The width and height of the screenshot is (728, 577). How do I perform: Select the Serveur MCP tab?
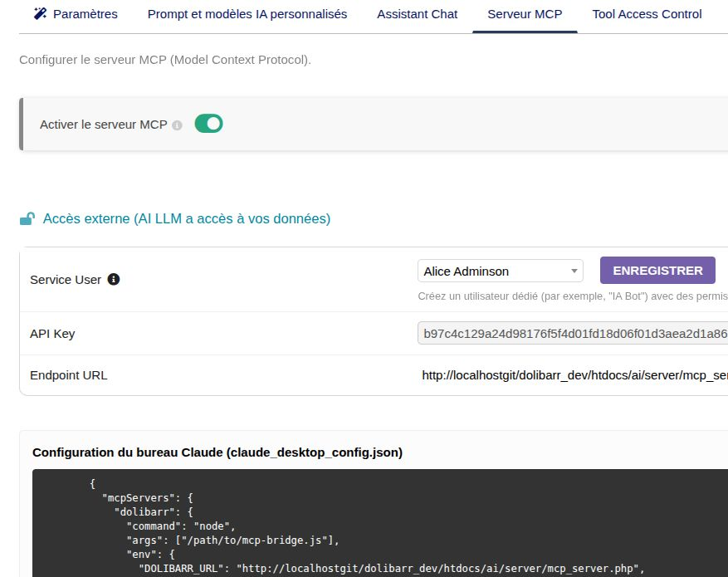pyautogui.click(x=525, y=14)
